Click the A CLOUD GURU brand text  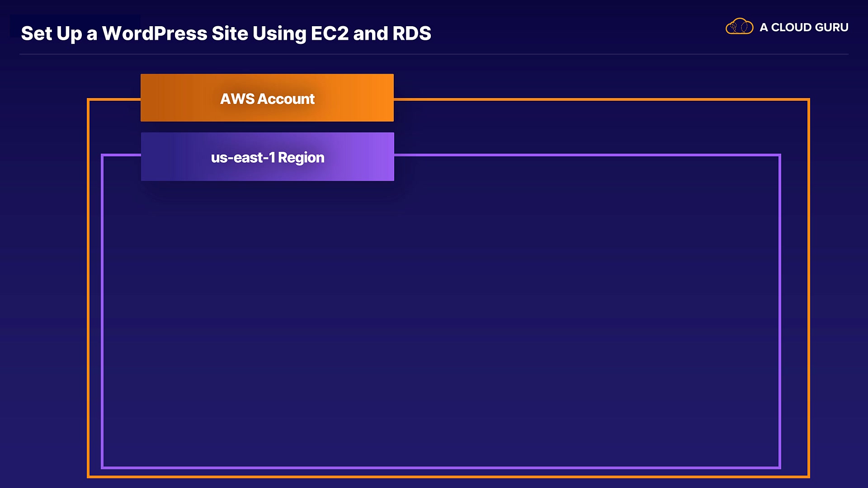point(803,28)
